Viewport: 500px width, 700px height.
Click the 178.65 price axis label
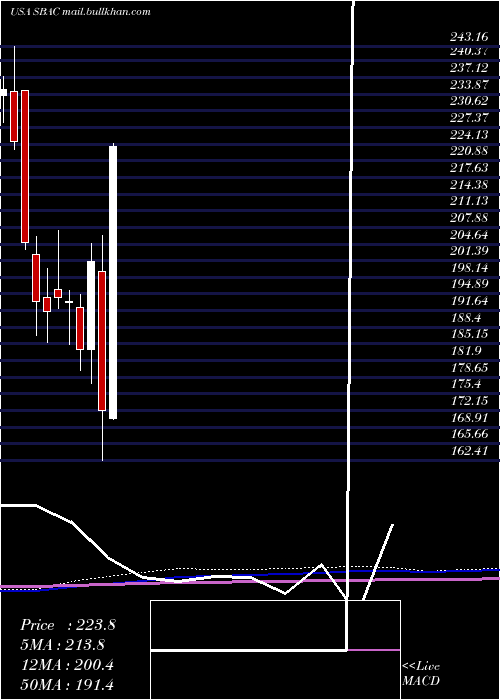pyautogui.click(x=469, y=367)
